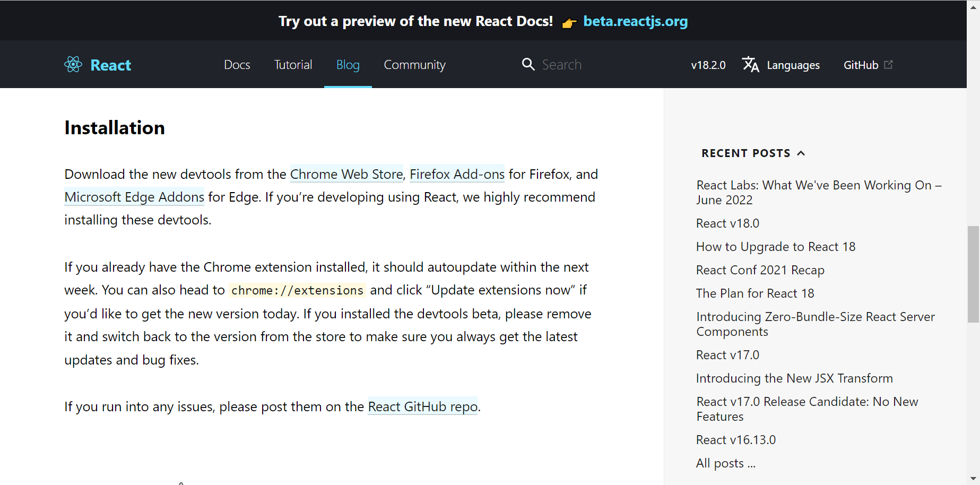The width and height of the screenshot is (980, 485).
Task: View All posts link in sidebar
Action: pos(725,463)
